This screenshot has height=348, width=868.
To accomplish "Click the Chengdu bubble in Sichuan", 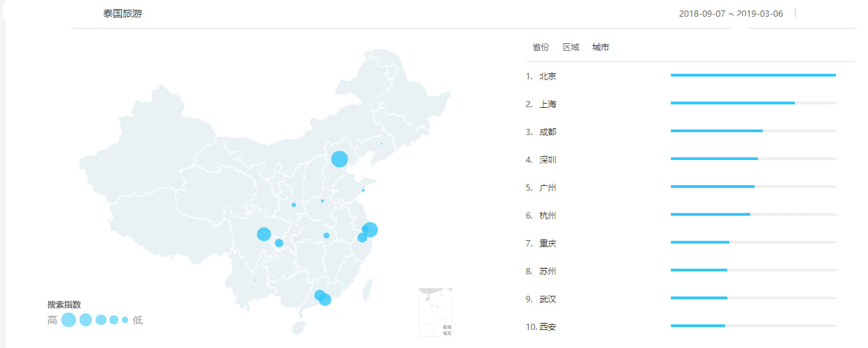I will (x=264, y=234).
